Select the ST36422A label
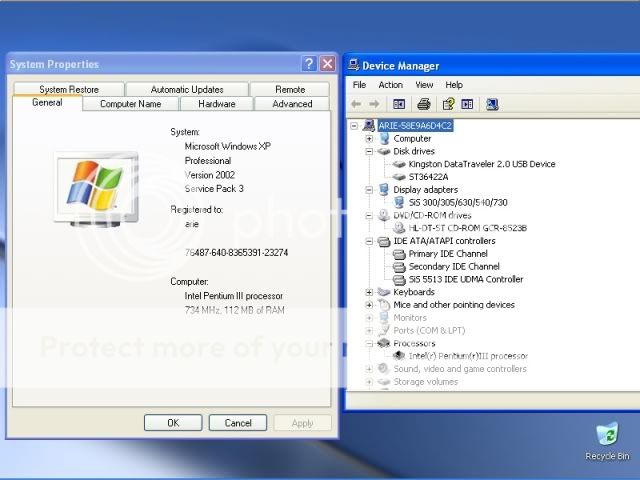 [x=429, y=177]
